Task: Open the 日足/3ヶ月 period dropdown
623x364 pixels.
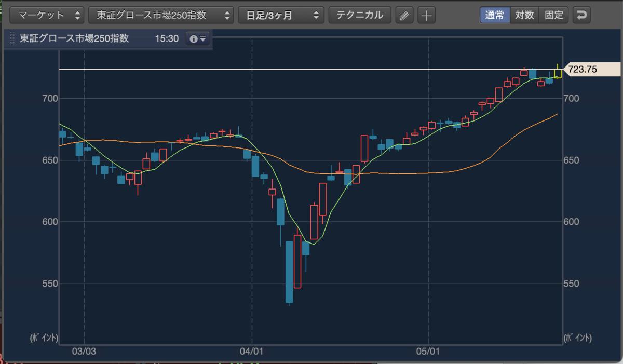Action: [281, 15]
